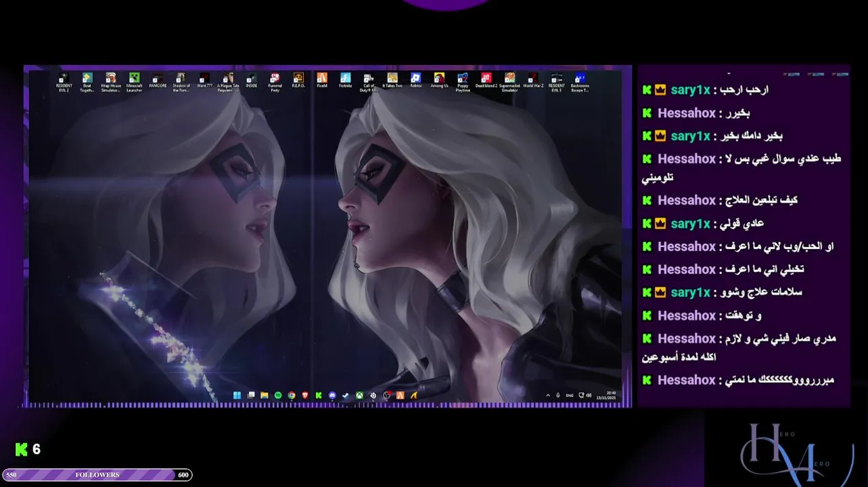Open the Resident Evil 2 desktop shortcut
This screenshot has height=487, width=868.
pyautogui.click(x=64, y=82)
